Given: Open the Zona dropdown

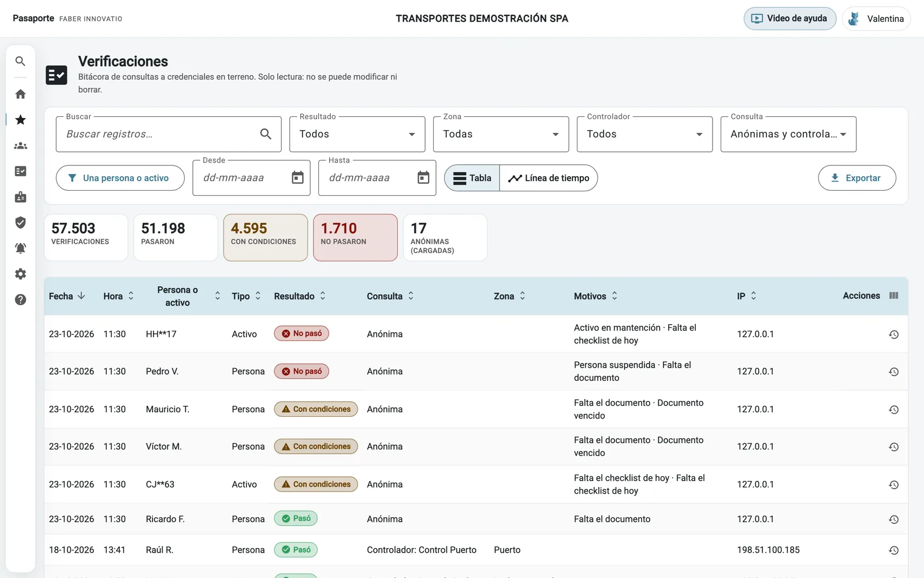Looking at the screenshot, I should 501,134.
